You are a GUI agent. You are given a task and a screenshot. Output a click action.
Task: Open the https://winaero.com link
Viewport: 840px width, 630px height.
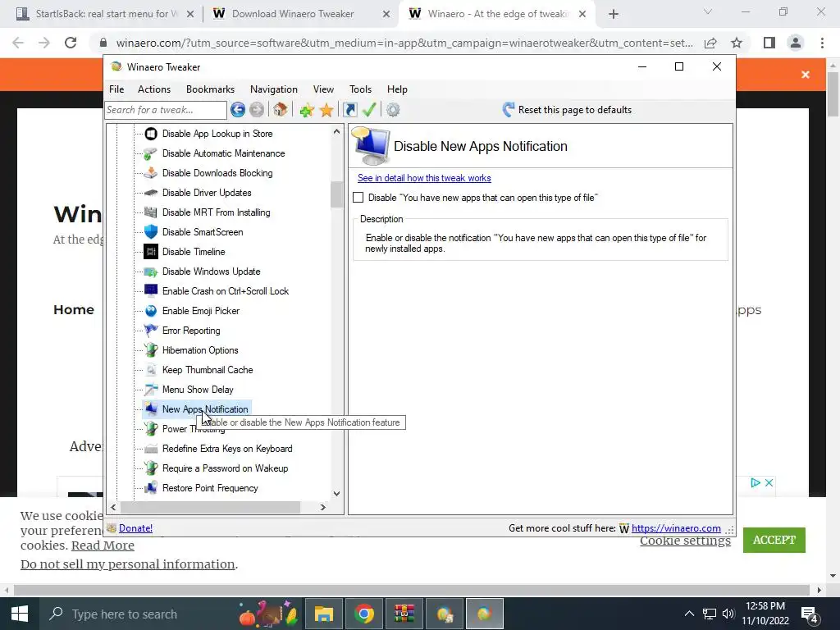click(676, 528)
